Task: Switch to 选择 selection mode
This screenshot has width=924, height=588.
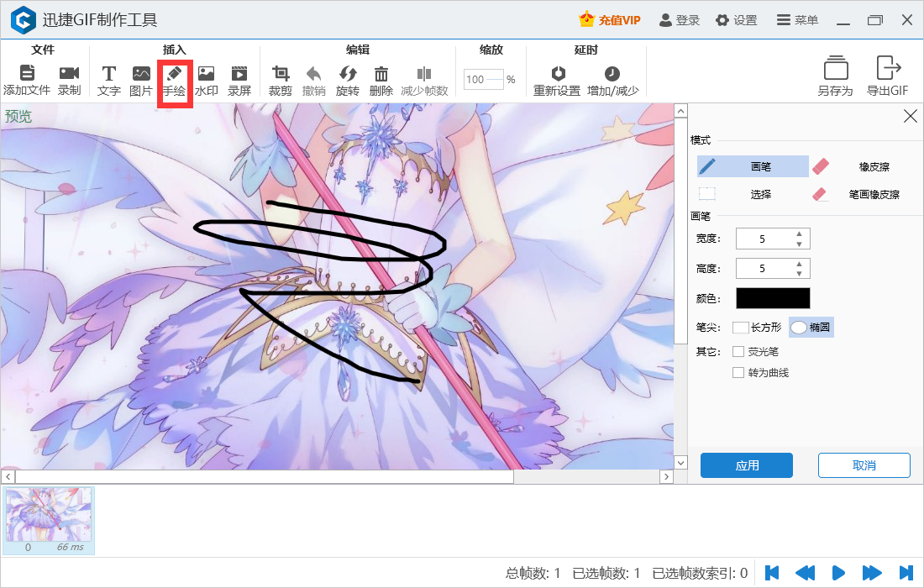Action: [x=753, y=194]
